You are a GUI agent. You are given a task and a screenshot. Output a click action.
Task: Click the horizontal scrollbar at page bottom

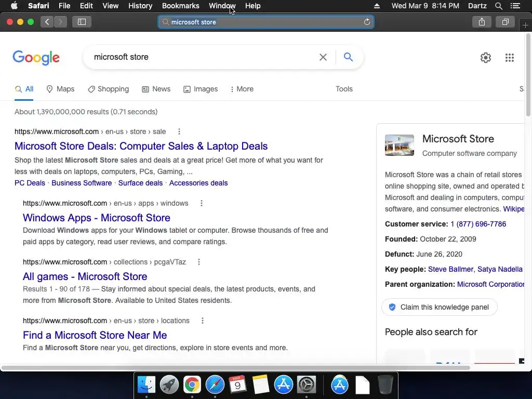point(235,368)
